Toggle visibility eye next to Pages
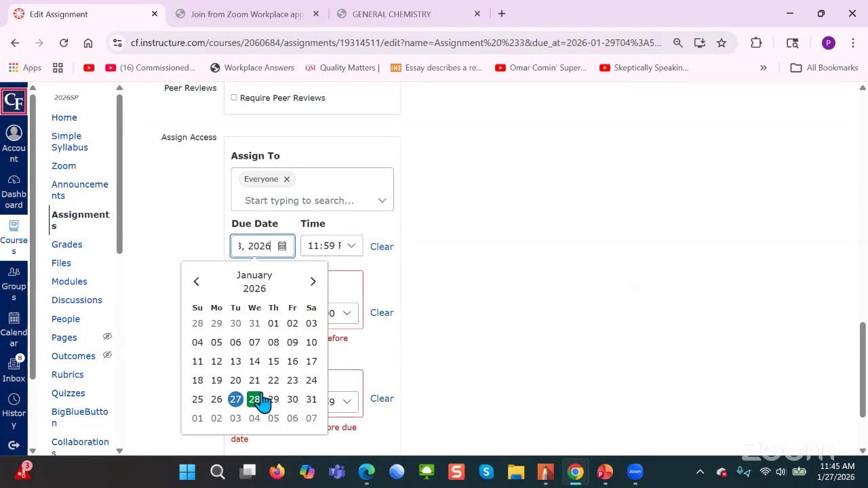 tap(107, 336)
